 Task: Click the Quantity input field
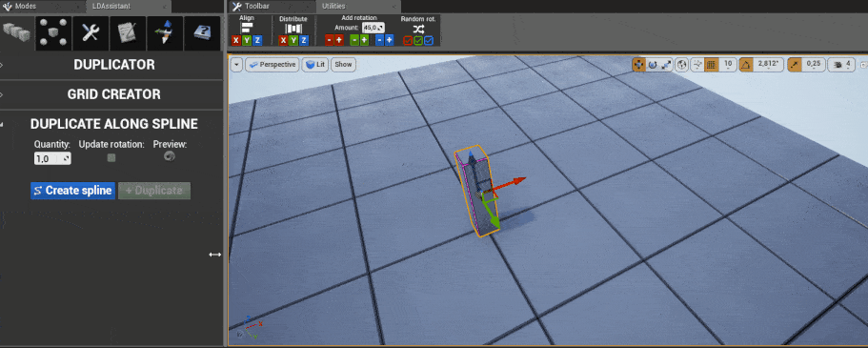click(52, 158)
